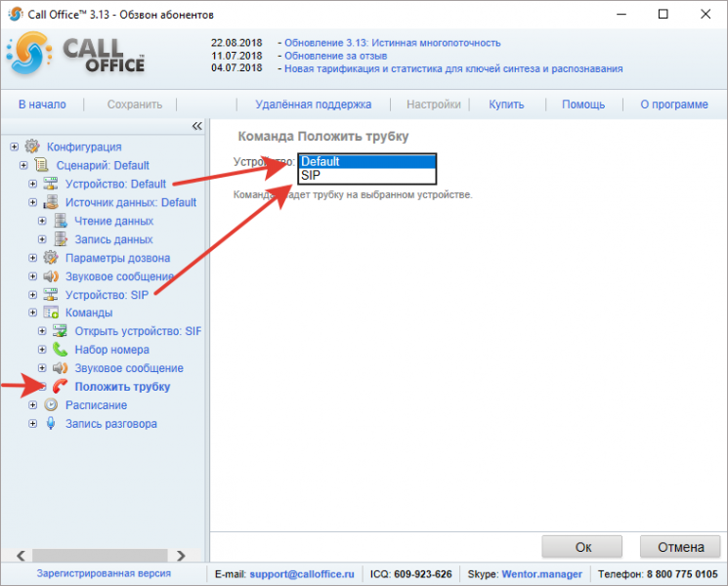The height and width of the screenshot is (586, 728).
Task: Close the Call Office window
Action: (x=706, y=15)
